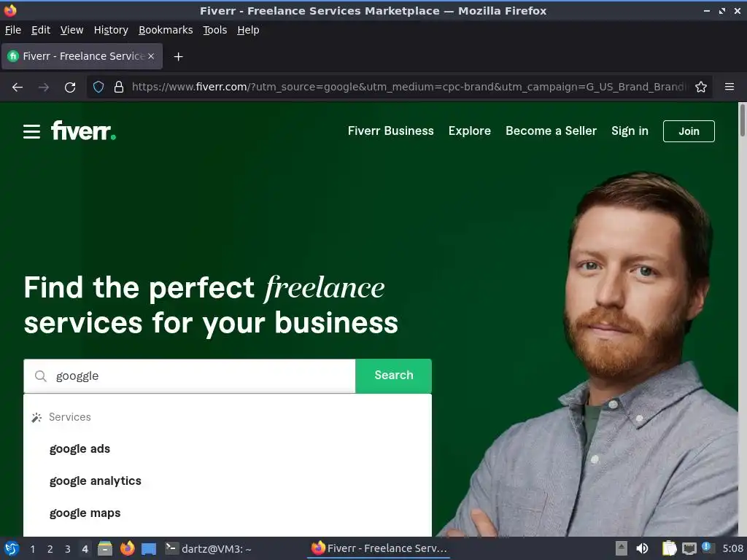Open the terminal icon in taskbar
The height and width of the screenshot is (560, 747).
pos(171,548)
